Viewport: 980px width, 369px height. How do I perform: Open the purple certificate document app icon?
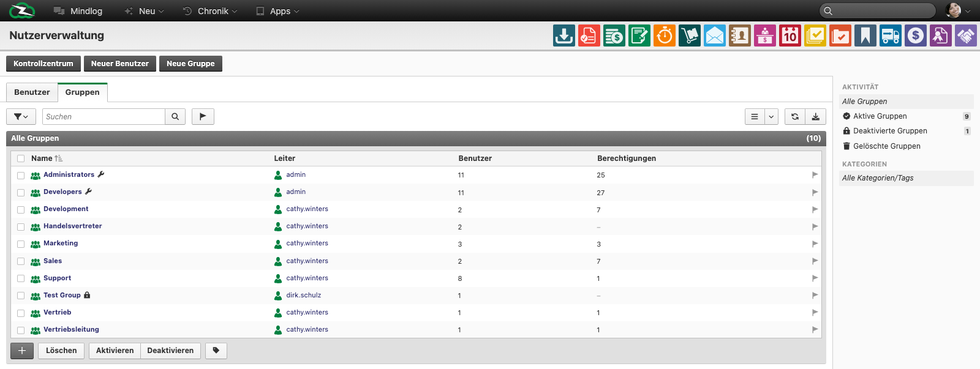940,35
